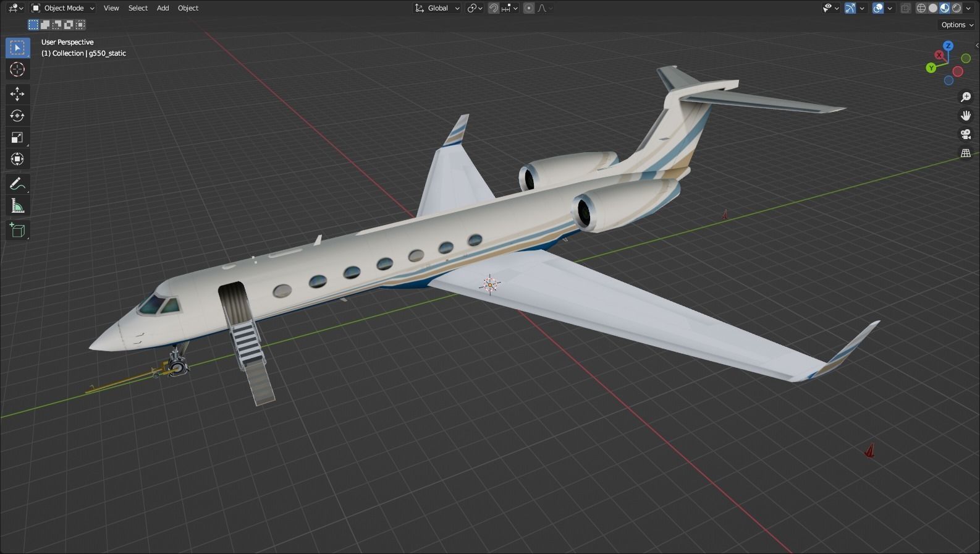The image size is (980, 554).
Task: Click the blue Z axis gizmo circle
Action: point(948,46)
